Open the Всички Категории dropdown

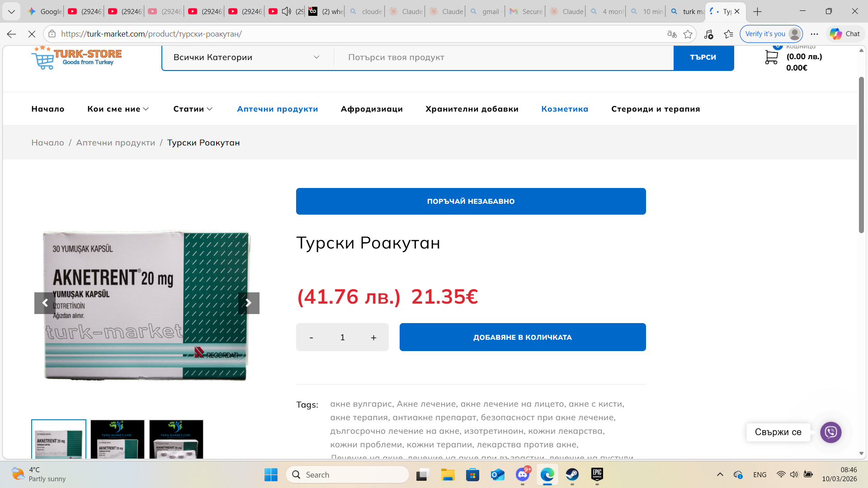pos(246,57)
